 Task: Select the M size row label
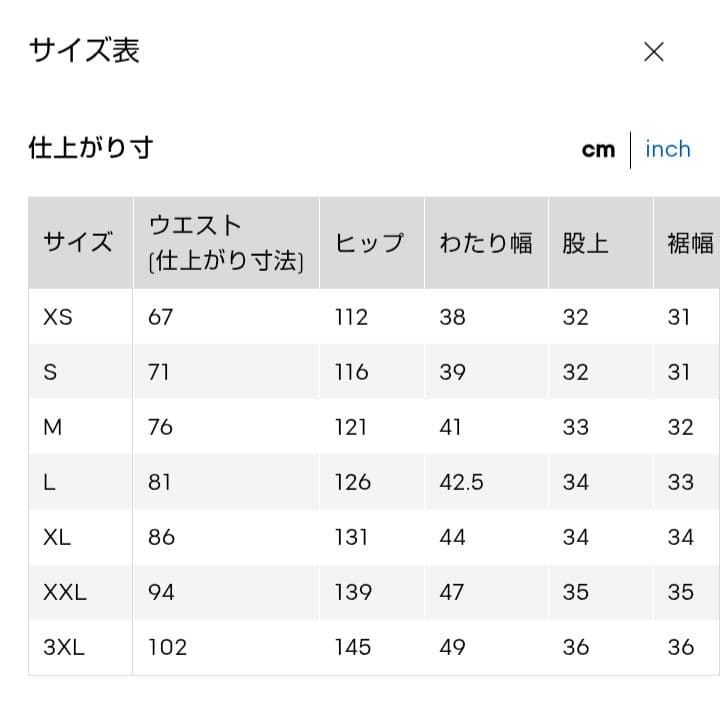(52, 427)
